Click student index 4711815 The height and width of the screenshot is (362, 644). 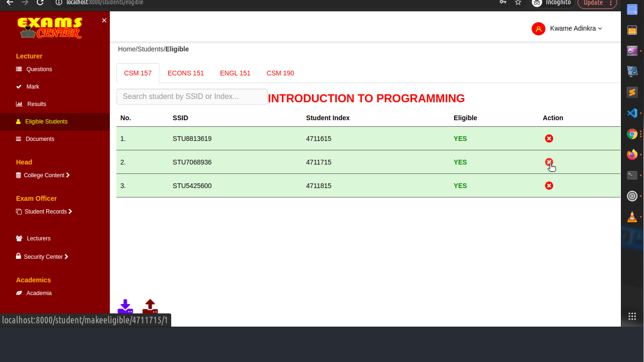coord(319,186)
